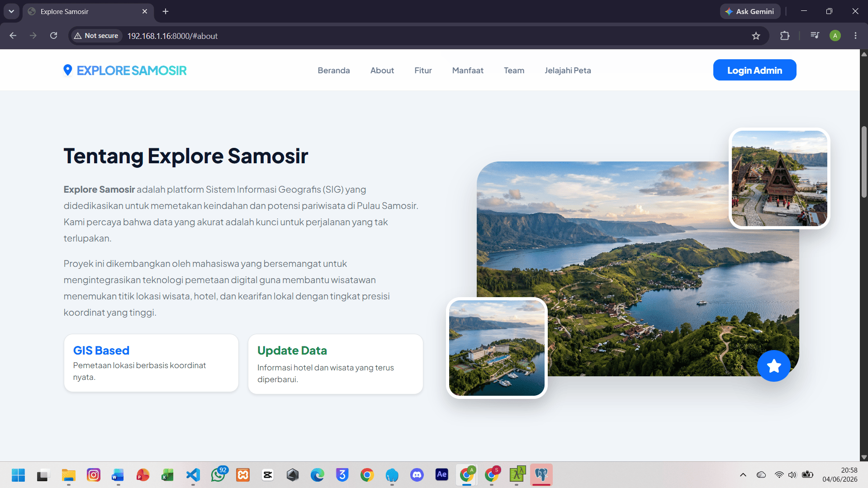The width and height of the screenshot is (868, 488).
Task: Open Discord from the taskbar
Action: (417, 475)
